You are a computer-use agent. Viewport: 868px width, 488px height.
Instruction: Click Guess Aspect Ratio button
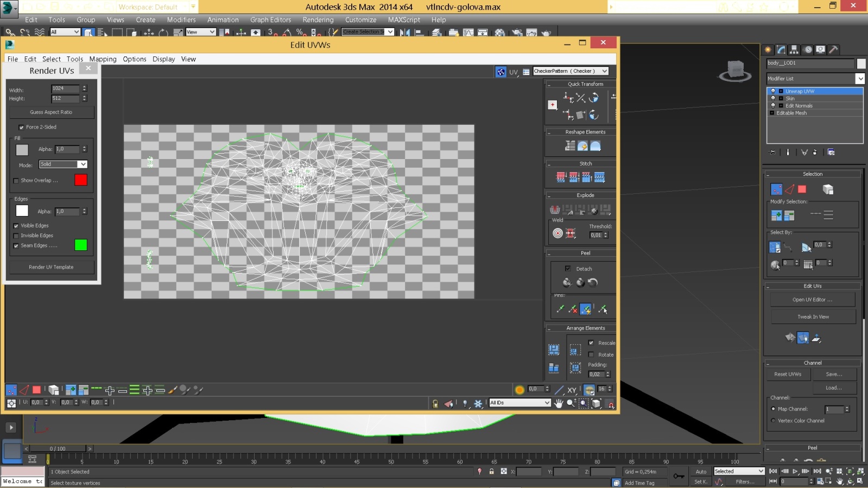pyautogui.click(x=51, y=112)
